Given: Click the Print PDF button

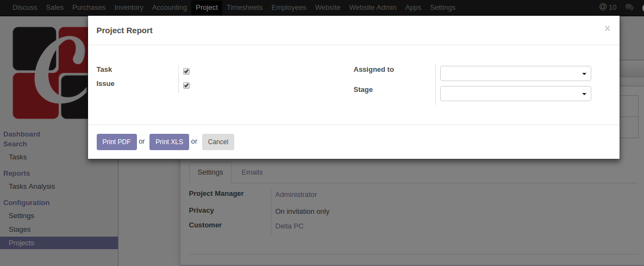Looking at the screenshot, I should pyautogui.click(x=116, y=142).
